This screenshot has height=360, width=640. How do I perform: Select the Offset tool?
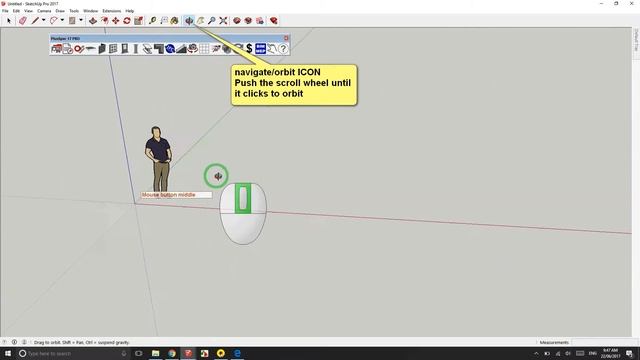pos(104,20)
